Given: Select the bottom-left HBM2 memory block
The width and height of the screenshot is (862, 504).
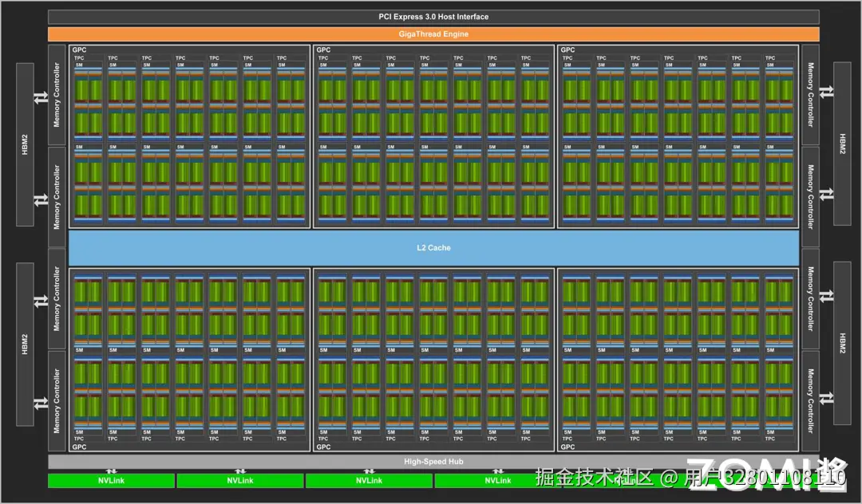Looking at the screenshot, I should click(25, 345).
